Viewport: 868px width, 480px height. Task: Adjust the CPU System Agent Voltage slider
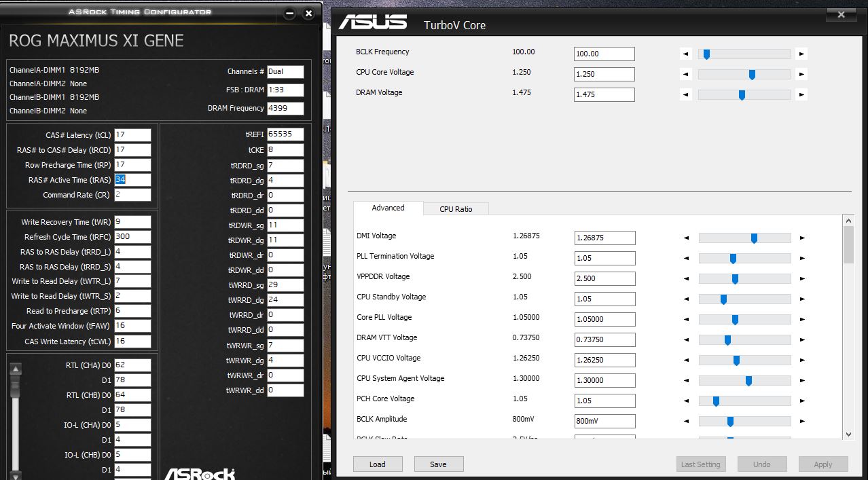745,381
